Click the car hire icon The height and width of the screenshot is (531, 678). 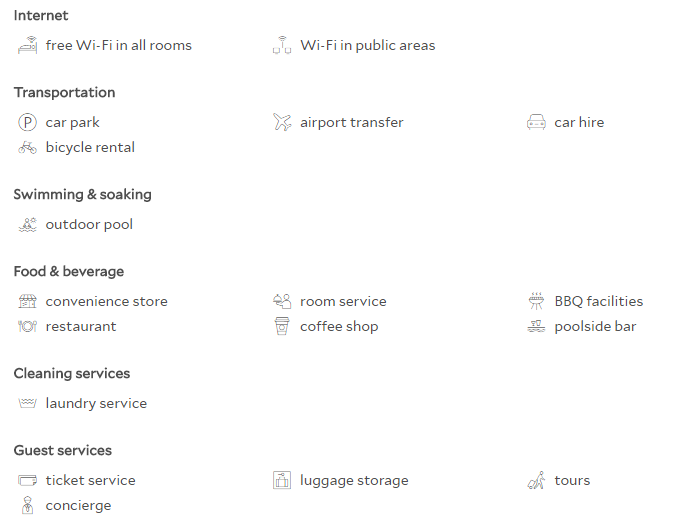(x=536, y=122)
